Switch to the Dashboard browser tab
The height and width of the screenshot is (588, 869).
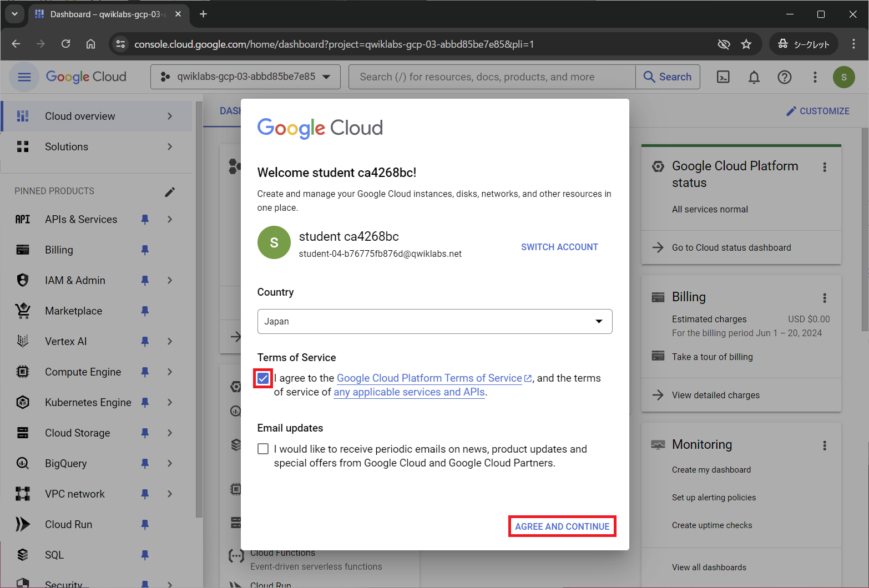point(109,14)
